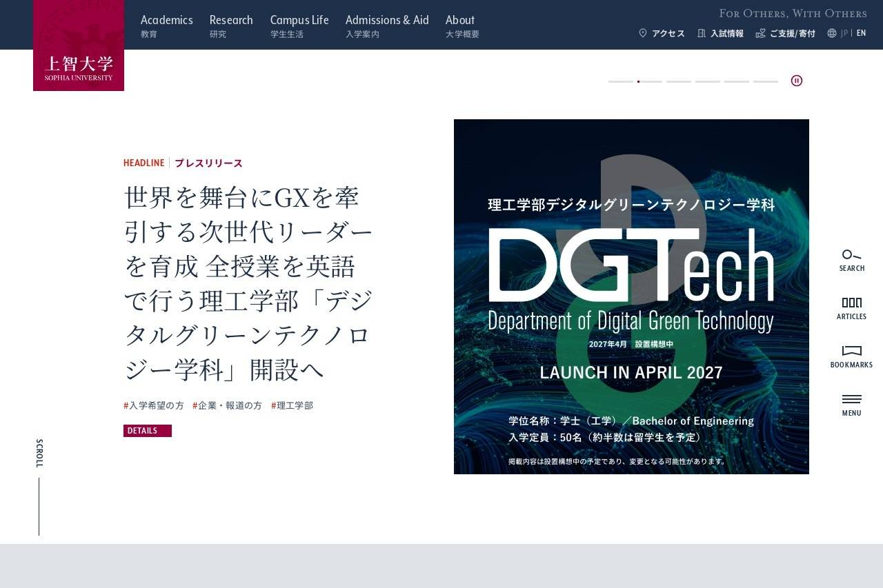Viewport: 883px width, 588px height.
Task: Click the admissions info building icon
Action: pos(702,33)
